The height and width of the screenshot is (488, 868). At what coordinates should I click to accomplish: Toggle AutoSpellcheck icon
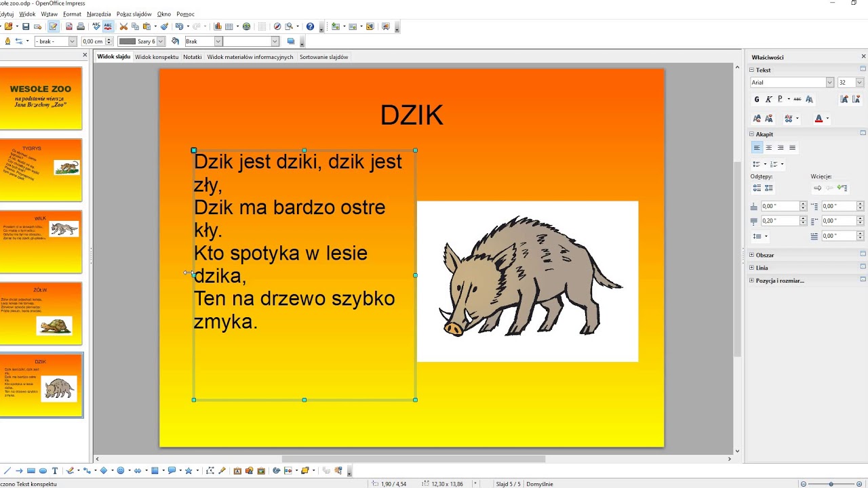(108, 26)
